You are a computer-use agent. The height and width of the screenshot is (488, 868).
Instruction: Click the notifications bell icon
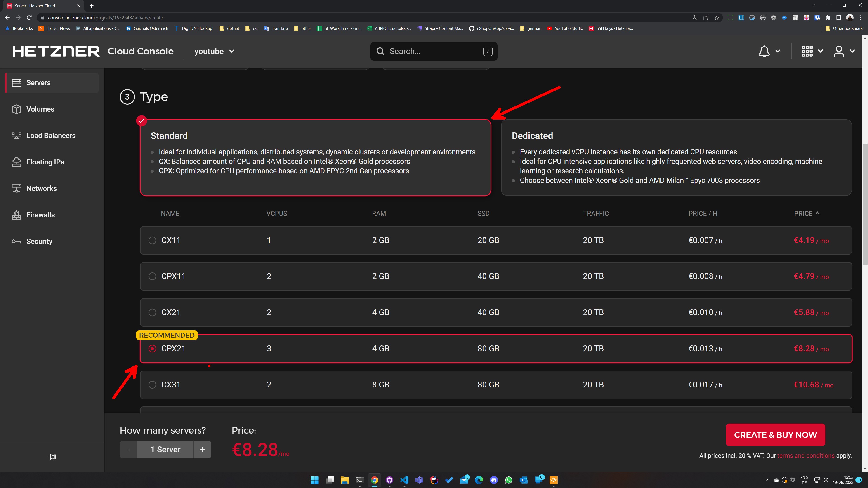(764, 51)
